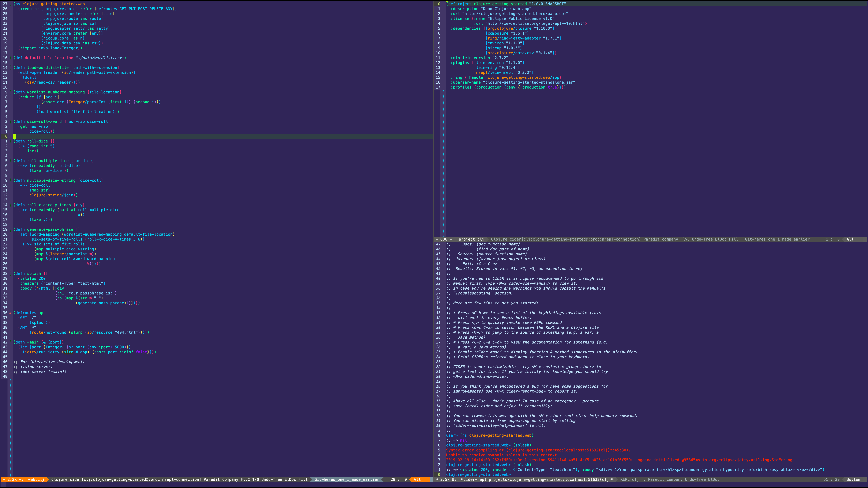Click the underlined app symbol in defroutes
This screenshot has height=488, width=868.
click(42, 313)
